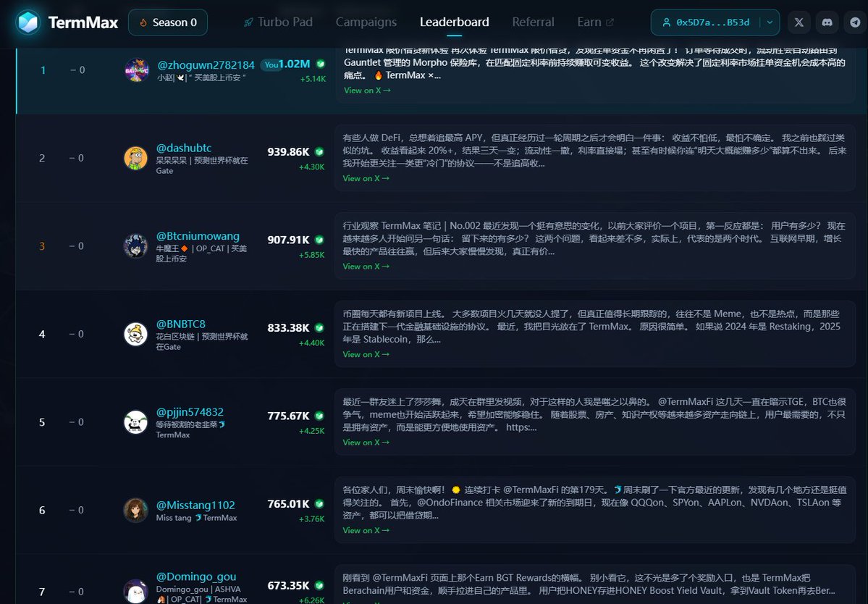Expand the wallet 0x5D7a...B53d dropdown arrow
This screenshot has width=868, height=604.
pos(770,22)
